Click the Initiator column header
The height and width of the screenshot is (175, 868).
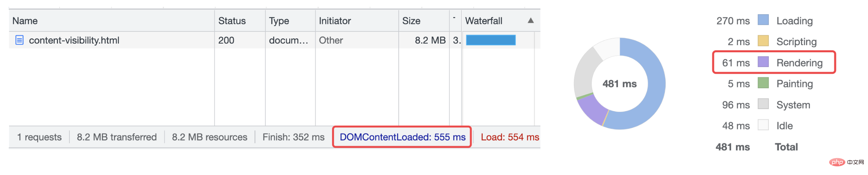[x=335, y=21]
